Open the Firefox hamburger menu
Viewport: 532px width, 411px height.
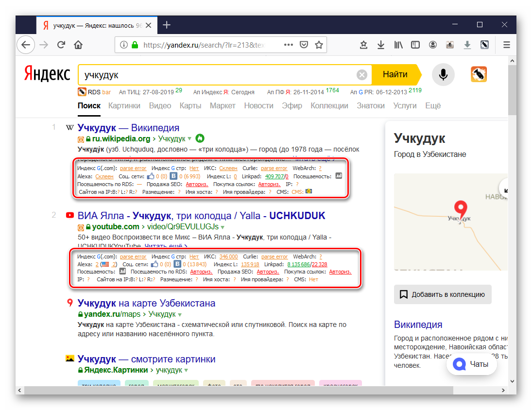click(506, 45)
